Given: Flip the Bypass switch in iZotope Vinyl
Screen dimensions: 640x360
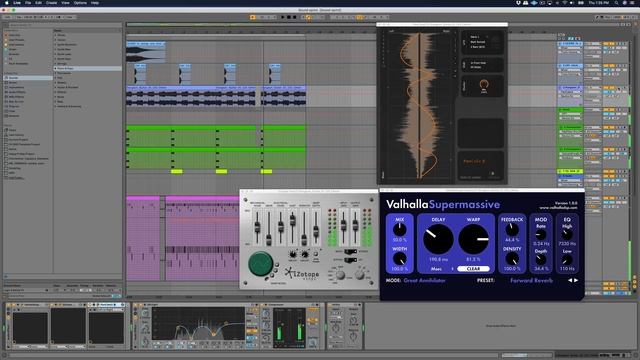Looking at the screenshot, I should tap(350, 260).
